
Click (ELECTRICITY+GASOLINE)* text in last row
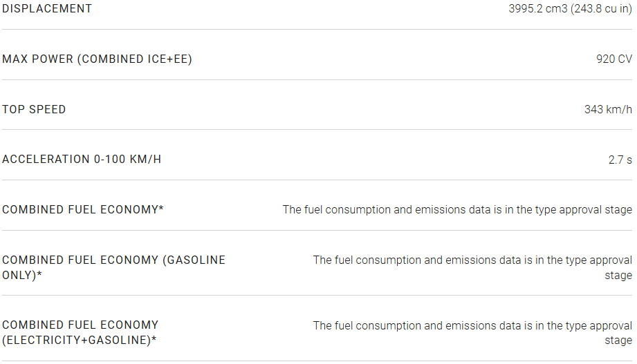click(x=80, y=340)
